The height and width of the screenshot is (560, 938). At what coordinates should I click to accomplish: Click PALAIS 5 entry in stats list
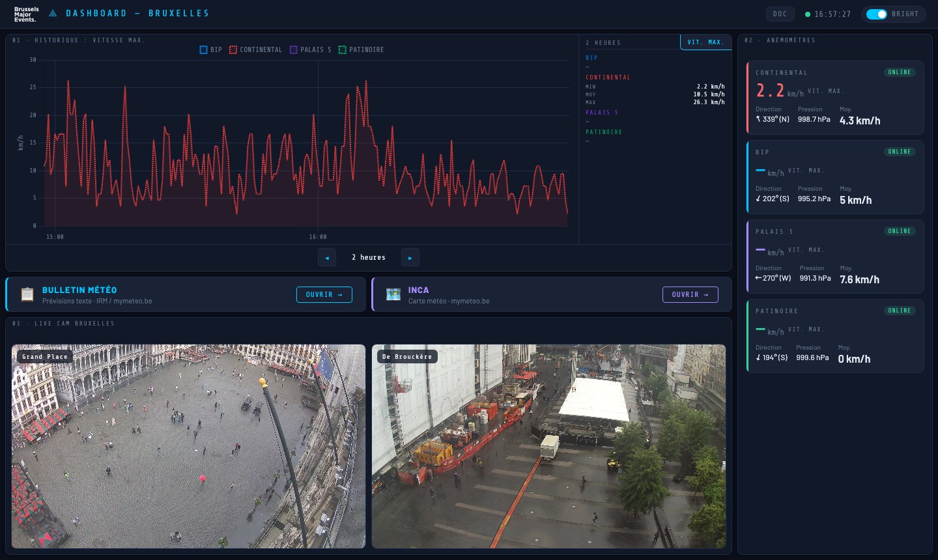pos(602,113)
